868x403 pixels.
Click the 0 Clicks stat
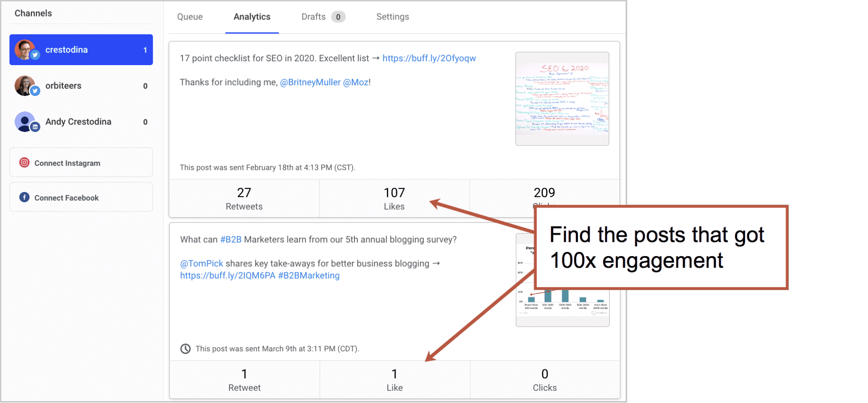coord(545,380)
